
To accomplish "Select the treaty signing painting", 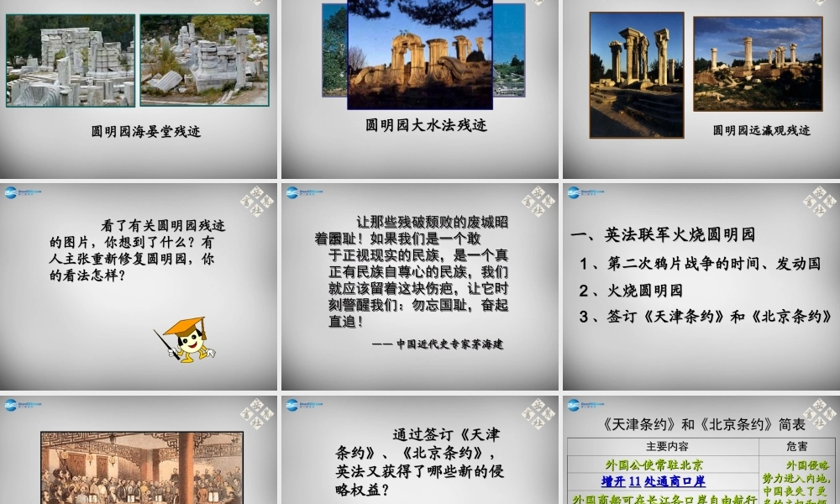I will (142, 468).
